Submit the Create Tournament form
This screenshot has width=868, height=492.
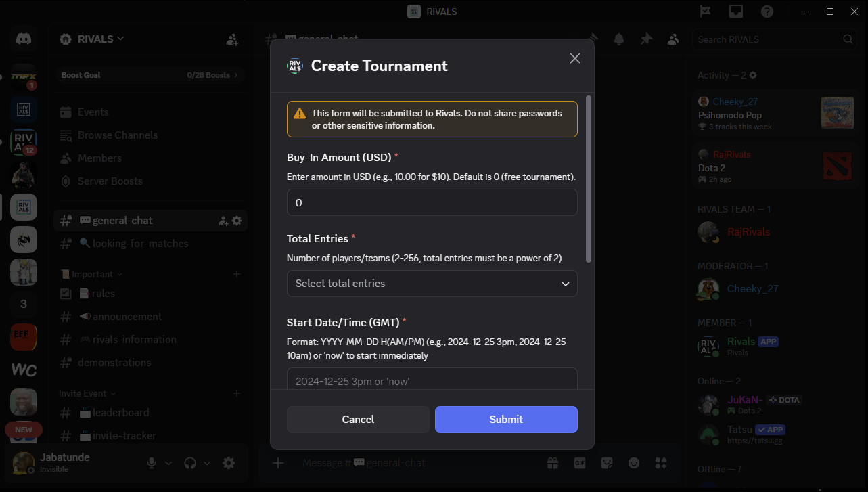click(x=505, y=419)
